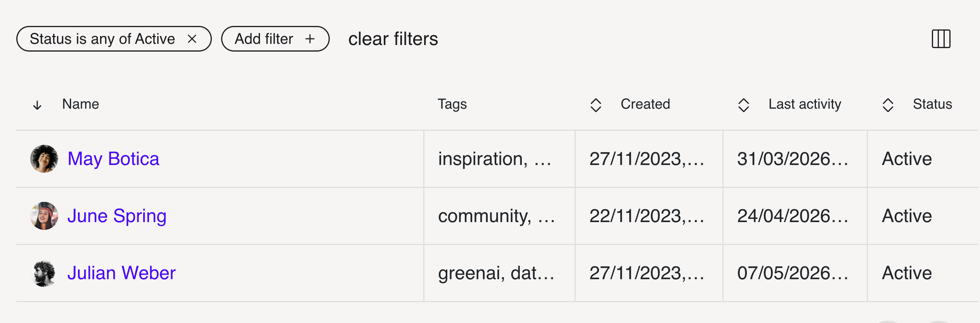Open May Botica's profile link

[x=113, y=159]
